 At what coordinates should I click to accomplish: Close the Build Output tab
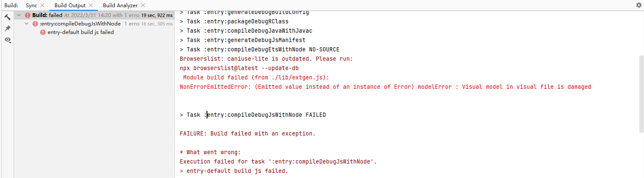click(x=90, y=6)
